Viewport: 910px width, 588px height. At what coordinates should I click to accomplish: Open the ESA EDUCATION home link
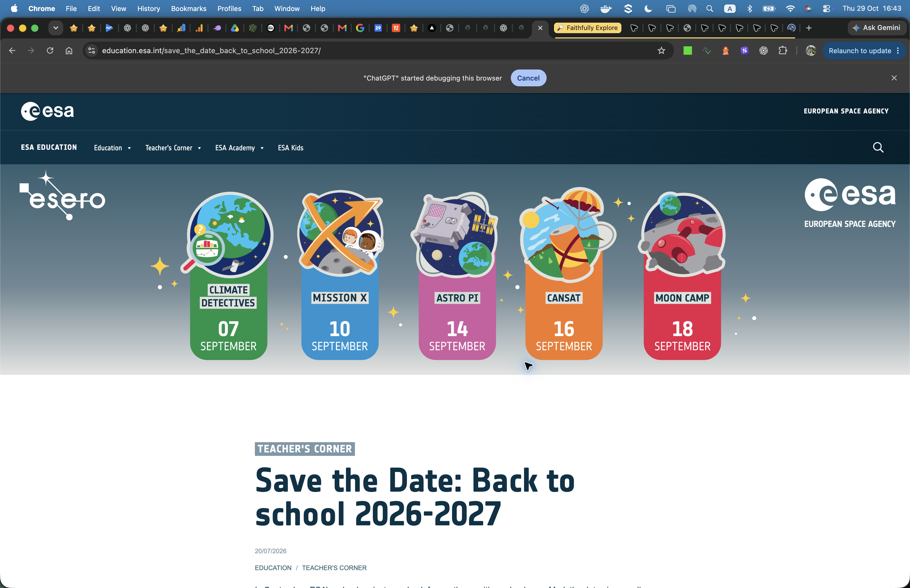point(49,147)
